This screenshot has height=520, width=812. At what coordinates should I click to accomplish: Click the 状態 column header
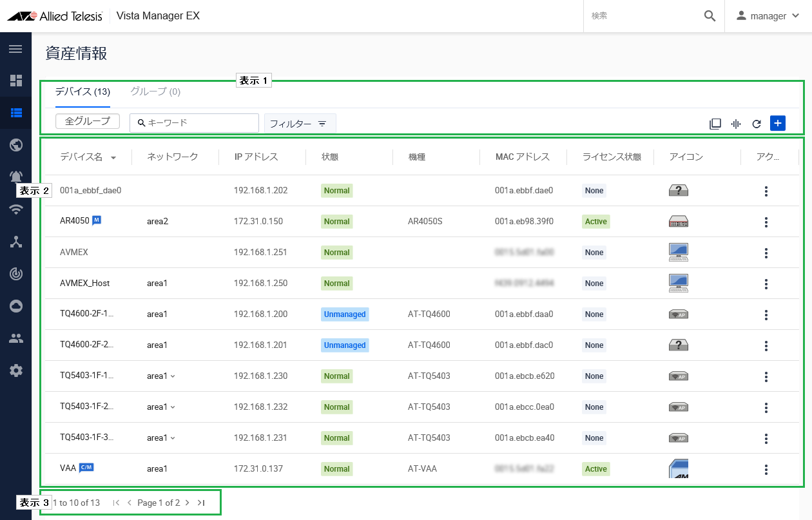coord(330,157)
